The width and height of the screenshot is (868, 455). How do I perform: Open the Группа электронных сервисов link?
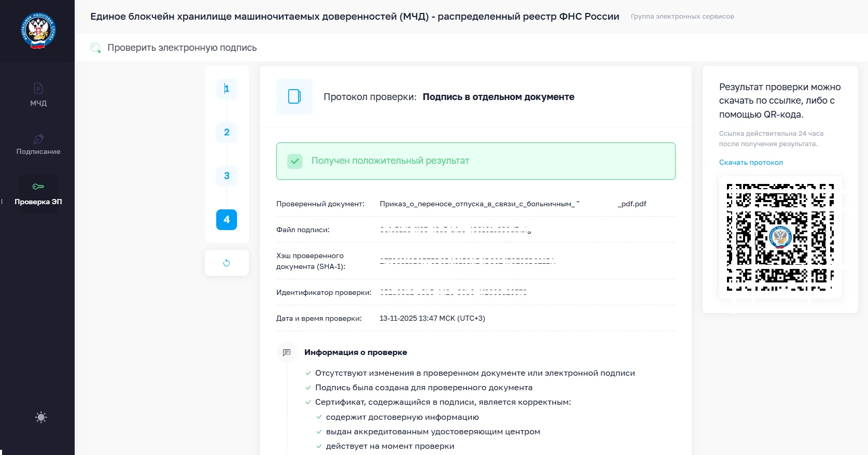click(682, 17)
